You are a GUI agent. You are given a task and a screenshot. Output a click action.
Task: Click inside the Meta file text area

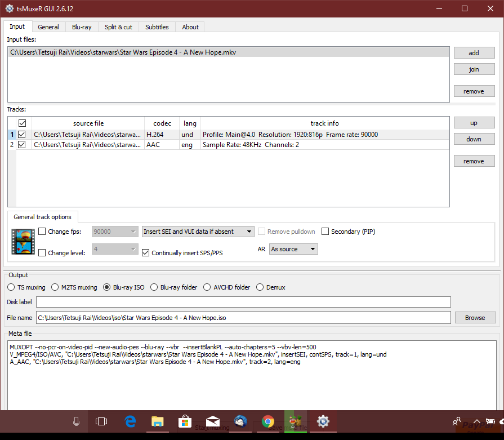(x=252, y=375)
